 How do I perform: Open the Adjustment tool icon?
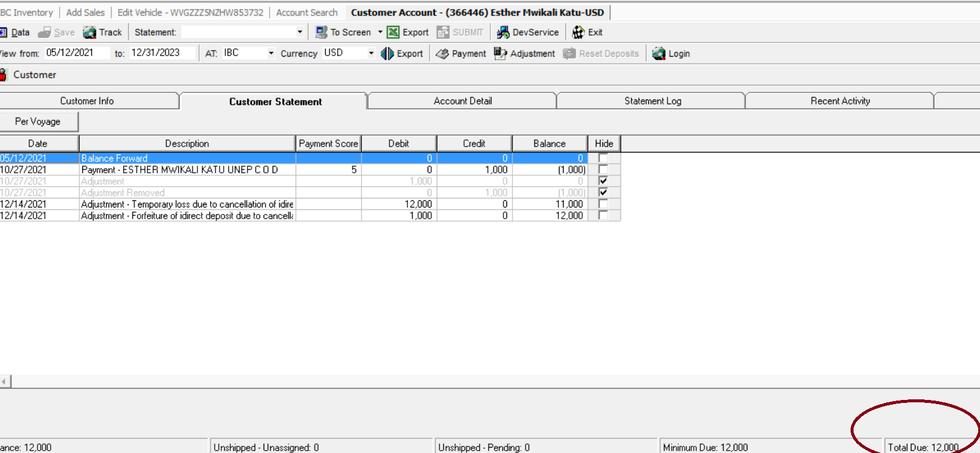[500, 54]
